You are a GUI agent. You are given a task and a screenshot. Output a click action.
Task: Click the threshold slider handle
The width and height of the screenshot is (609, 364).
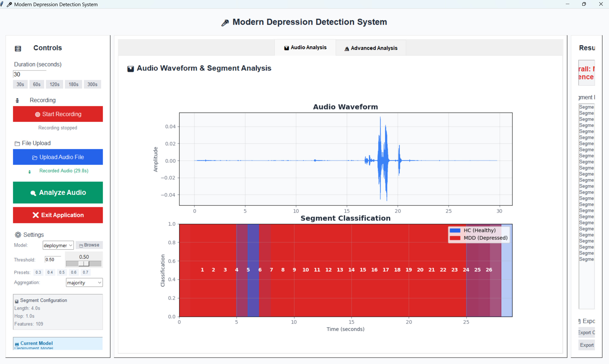[x=84, y=264]
